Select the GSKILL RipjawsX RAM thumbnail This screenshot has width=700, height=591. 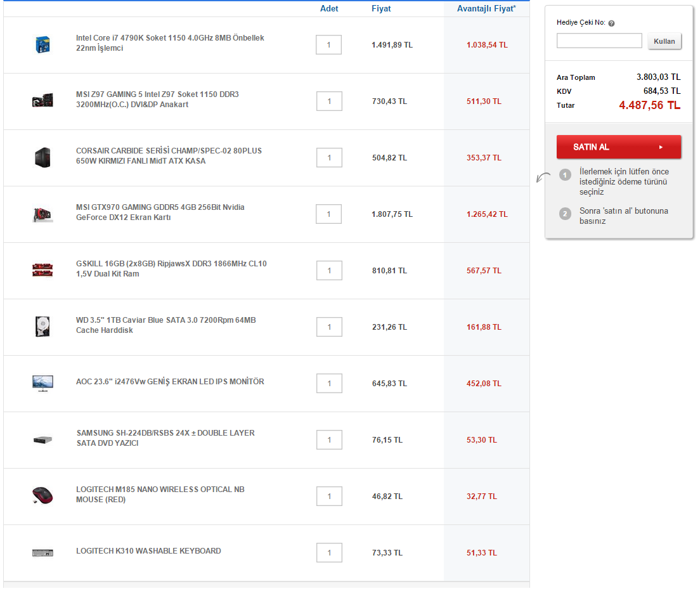click(x=42, y=270)
